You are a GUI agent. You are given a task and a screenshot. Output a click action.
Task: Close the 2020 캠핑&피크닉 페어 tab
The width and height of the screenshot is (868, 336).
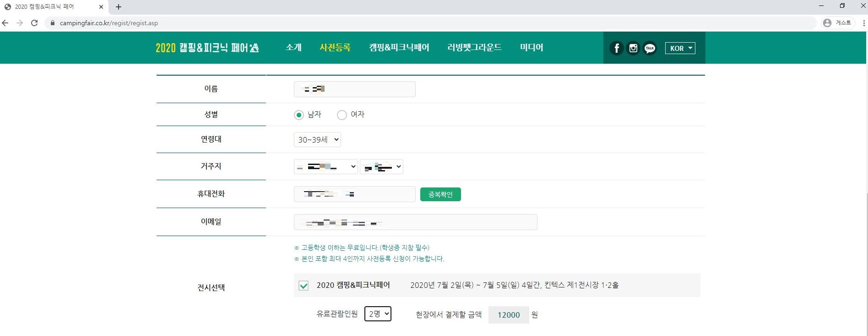(x=101, y=7)
